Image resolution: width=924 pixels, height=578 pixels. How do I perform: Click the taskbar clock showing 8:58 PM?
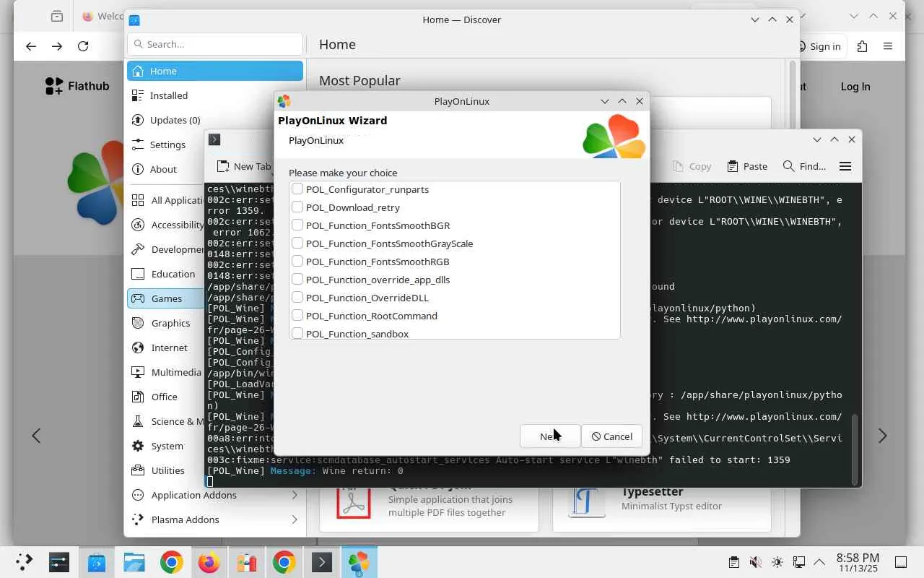pos(858,562)
